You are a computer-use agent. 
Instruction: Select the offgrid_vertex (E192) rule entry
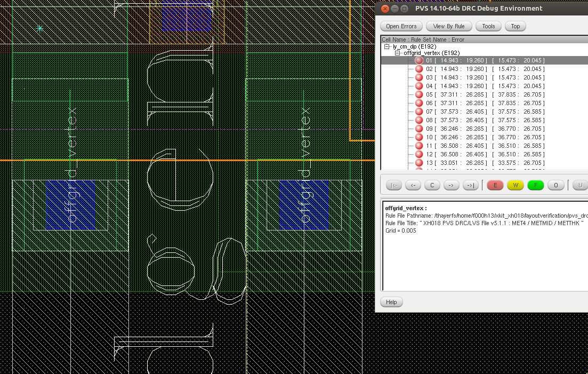pos(432,53)
